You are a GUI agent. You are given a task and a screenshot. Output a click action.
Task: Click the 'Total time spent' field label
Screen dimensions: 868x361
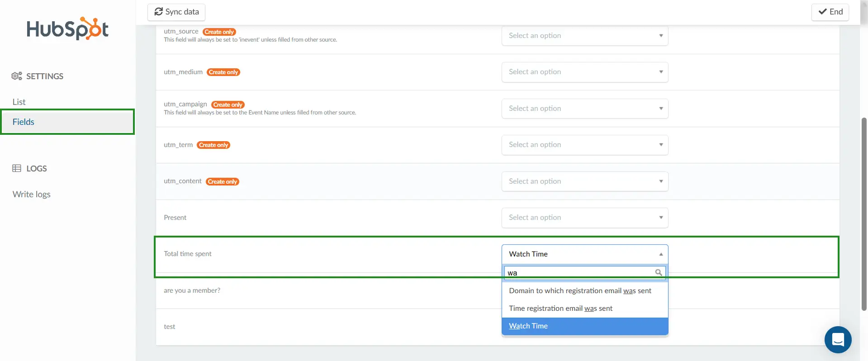[x=188, y=254]
